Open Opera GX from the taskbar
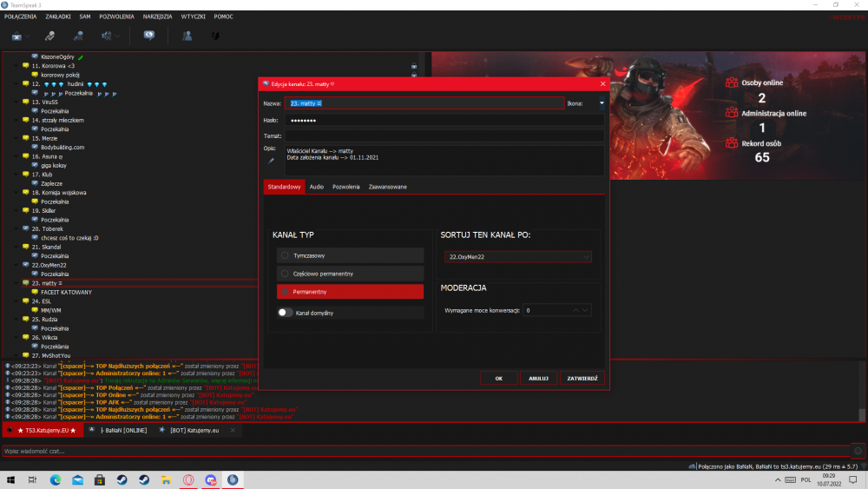The width and height of the screenshot is (868, 489). 188,479
